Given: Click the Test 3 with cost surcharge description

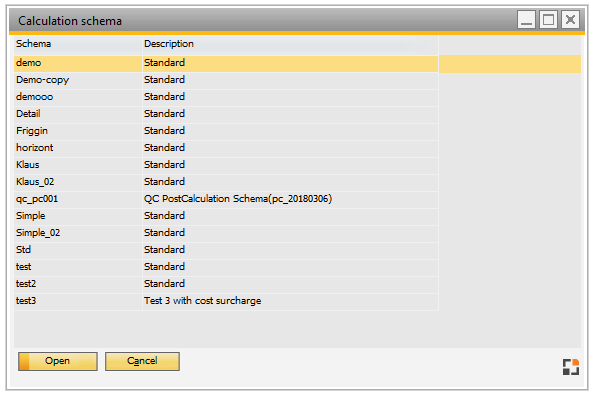Looking at the screenshot, I should coord(203,301).
